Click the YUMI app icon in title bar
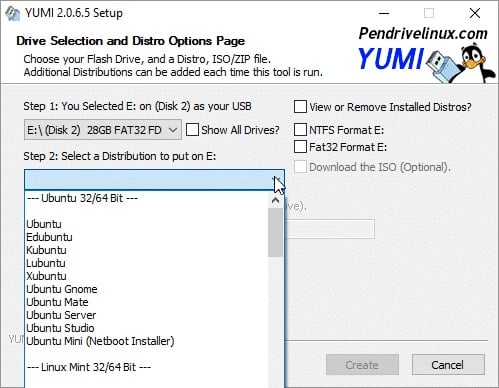The image size is (499, 388). [x=13, y=13]
